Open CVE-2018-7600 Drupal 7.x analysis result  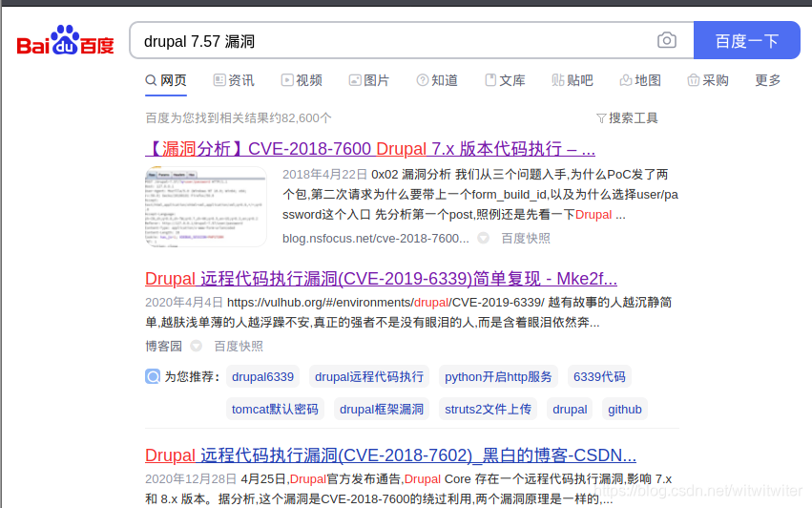(370, 149)
